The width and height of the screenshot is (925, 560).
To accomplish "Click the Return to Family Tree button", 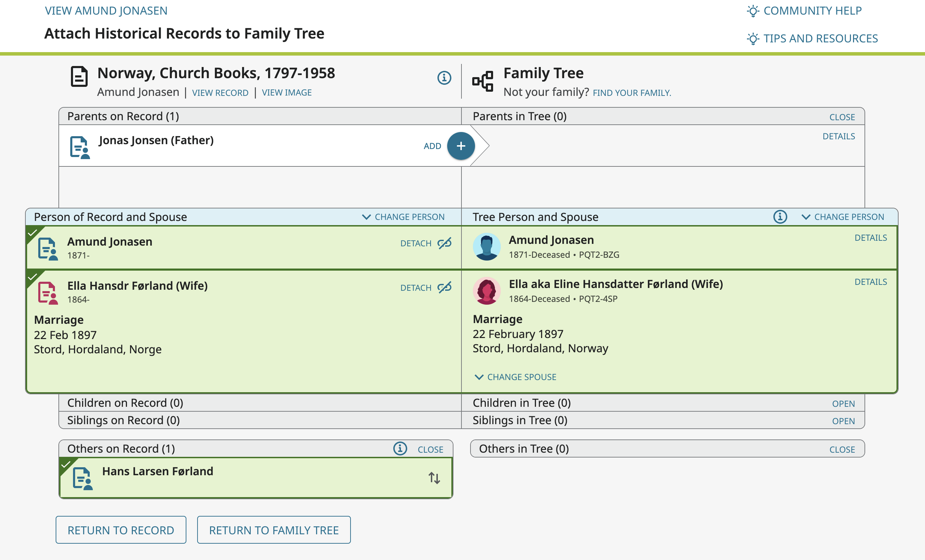I will [x=274, y=530].
